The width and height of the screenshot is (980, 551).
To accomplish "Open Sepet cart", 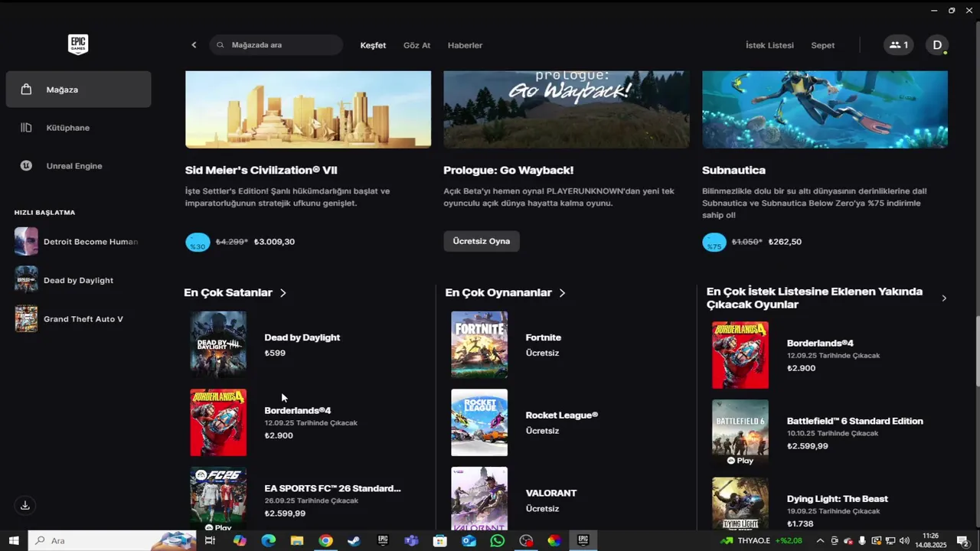I will 823,45.
